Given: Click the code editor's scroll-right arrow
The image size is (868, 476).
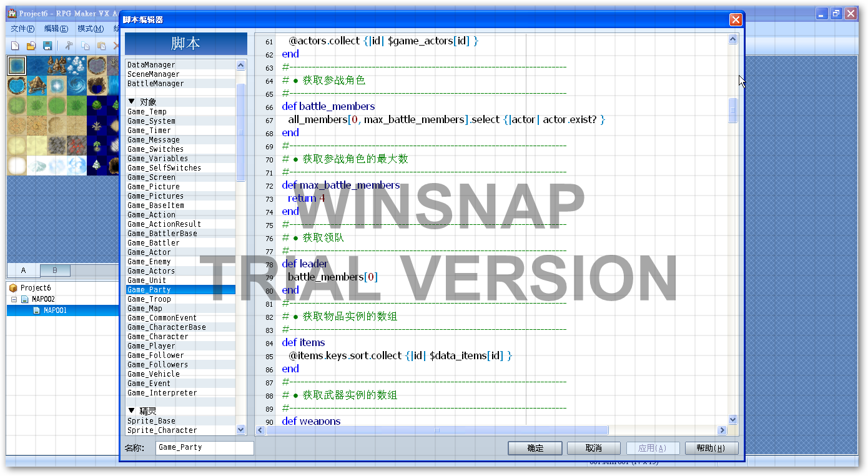Looking at the screenshot, I should tap(722, 430).
